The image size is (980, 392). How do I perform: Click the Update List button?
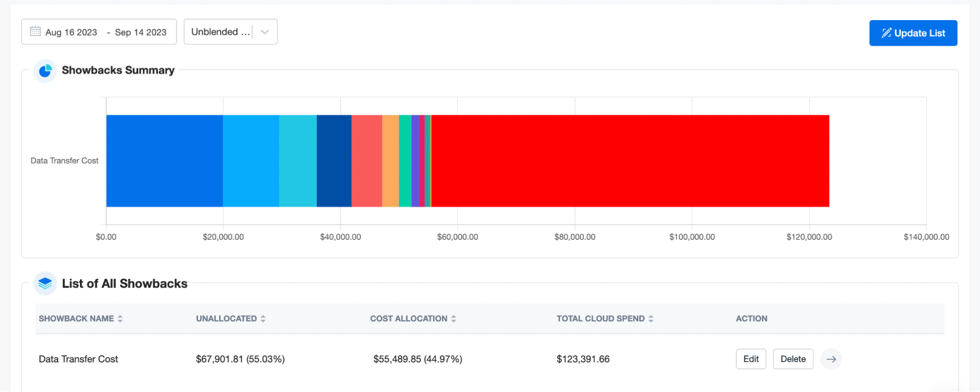click(x=913, y=33)
